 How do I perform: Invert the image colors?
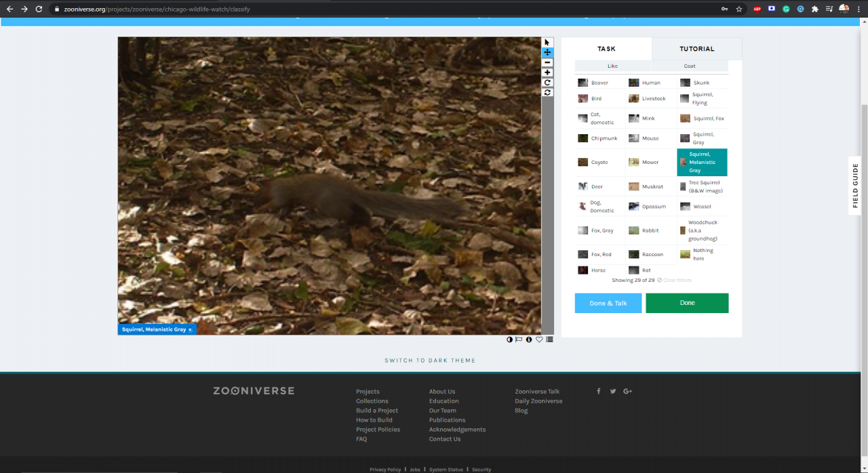(509, 340)
